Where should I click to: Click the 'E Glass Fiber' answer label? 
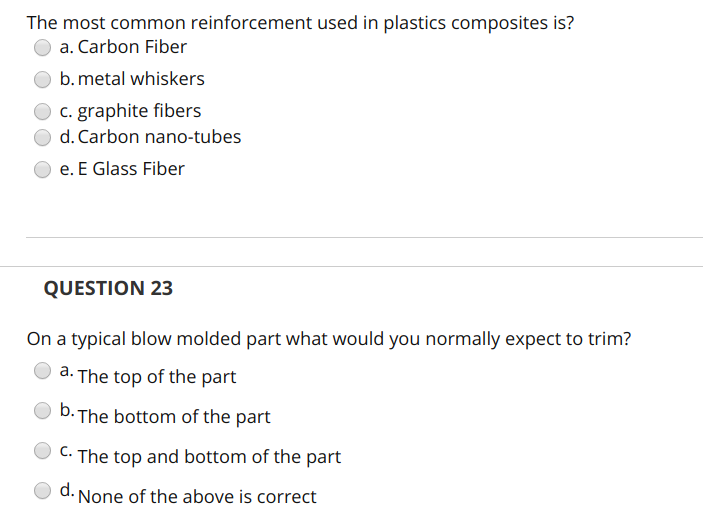131,169
